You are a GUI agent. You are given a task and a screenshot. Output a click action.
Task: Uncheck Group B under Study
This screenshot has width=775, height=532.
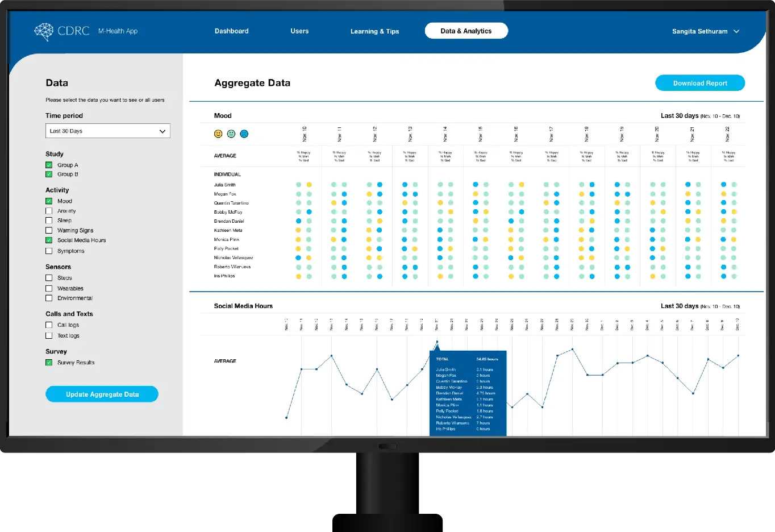(49, 174)
